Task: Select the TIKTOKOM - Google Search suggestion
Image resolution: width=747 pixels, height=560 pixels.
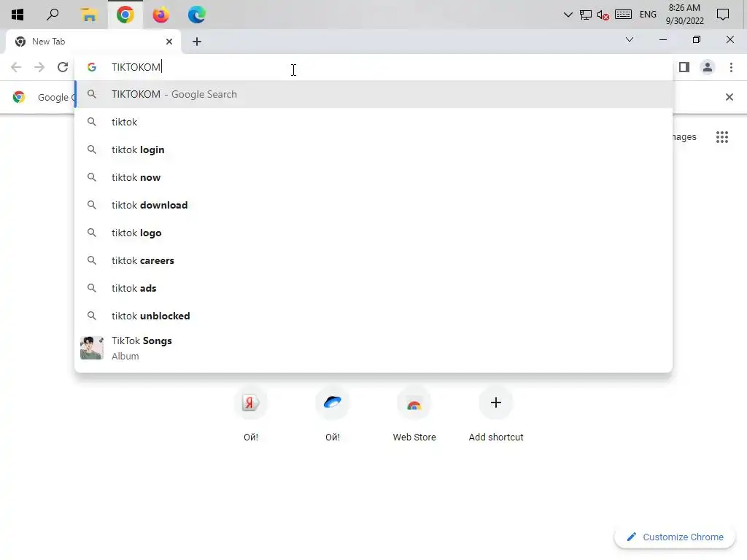Action: pyautogui.click(x=373, y=94)
